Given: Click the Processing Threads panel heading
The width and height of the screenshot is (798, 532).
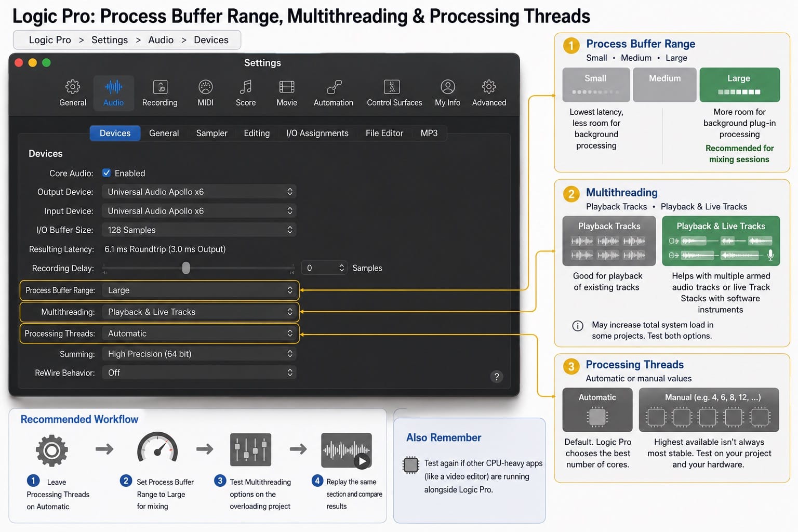Looking at the screenshot, I should (635, 364).
